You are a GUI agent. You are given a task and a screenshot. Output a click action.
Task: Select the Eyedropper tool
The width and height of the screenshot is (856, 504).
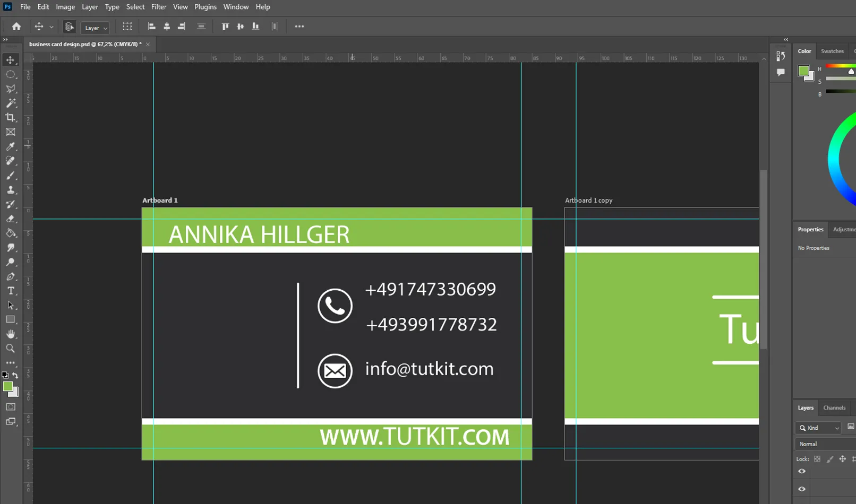11,146
